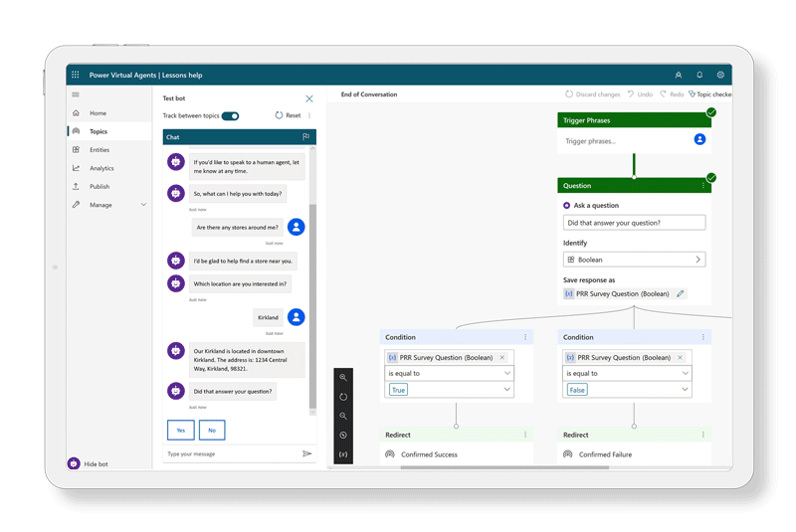Open more options next to Reset
This screenshot has height=532, width=796.
[309, 115]
